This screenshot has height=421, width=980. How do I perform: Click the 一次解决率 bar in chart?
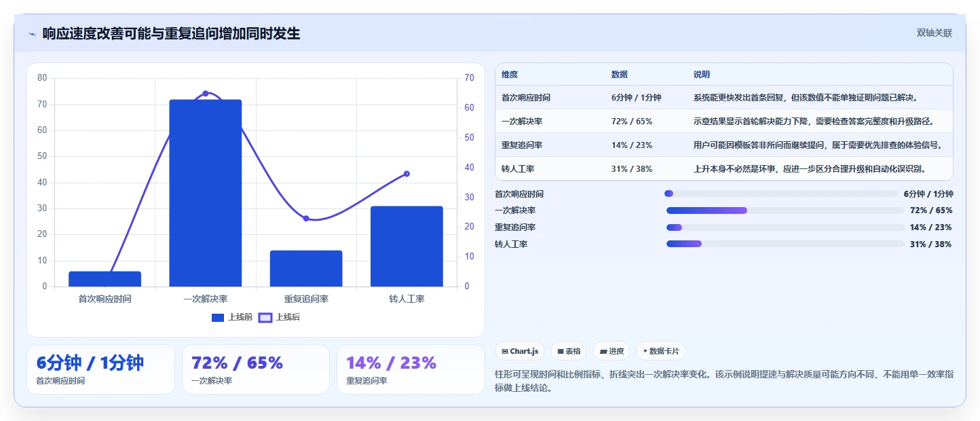[x=206, y=193]
